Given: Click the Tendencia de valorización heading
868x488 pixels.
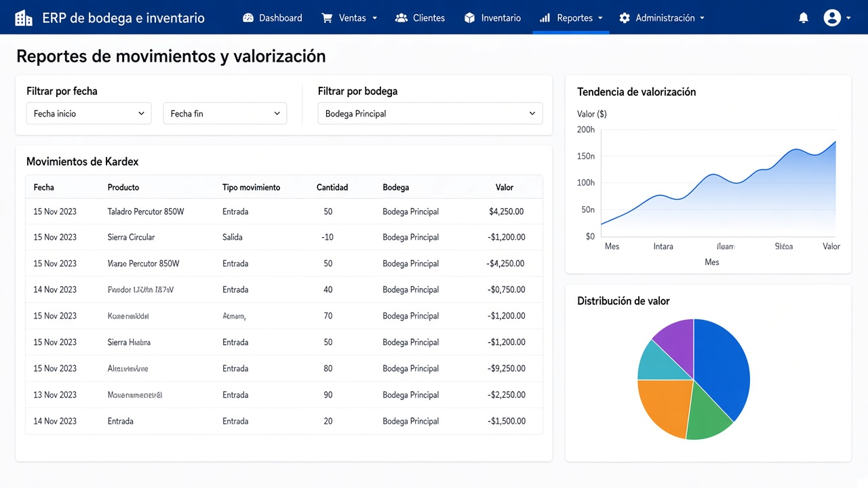Looking at the screenshot, I should [x=637, y=91].
